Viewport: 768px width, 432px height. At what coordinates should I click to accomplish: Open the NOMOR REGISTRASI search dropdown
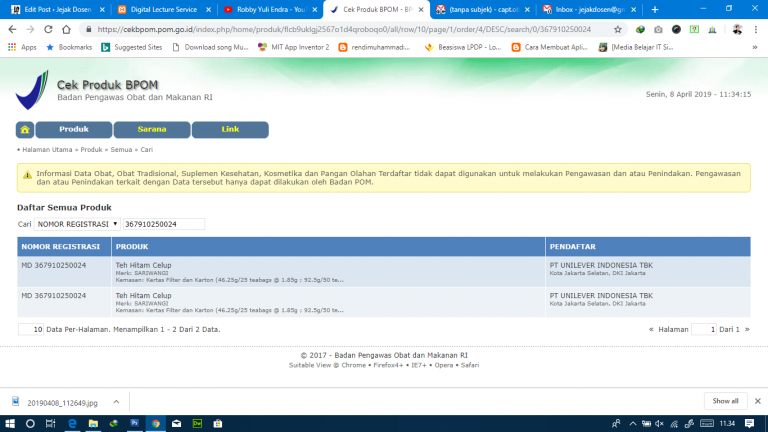(77, 224)
